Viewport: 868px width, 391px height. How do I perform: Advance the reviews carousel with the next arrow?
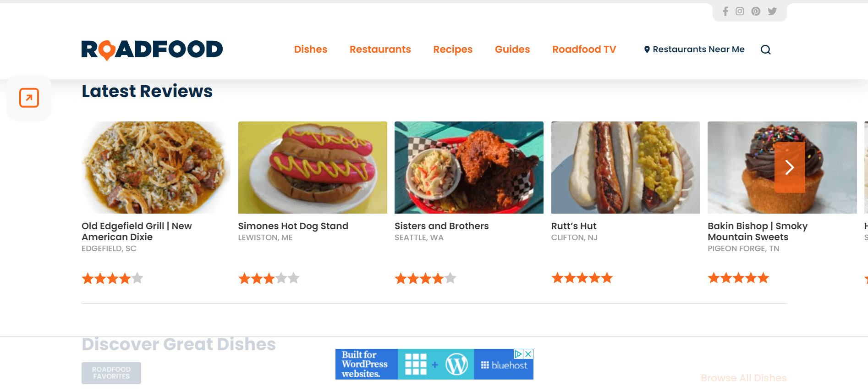(x=790, y=167)
